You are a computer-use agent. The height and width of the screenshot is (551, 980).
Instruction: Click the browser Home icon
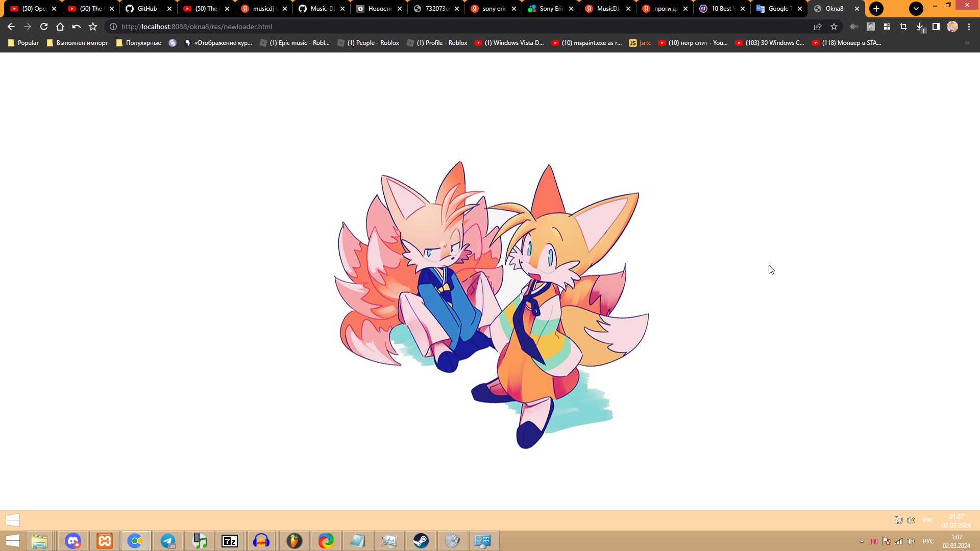click(x=60, y=27)
